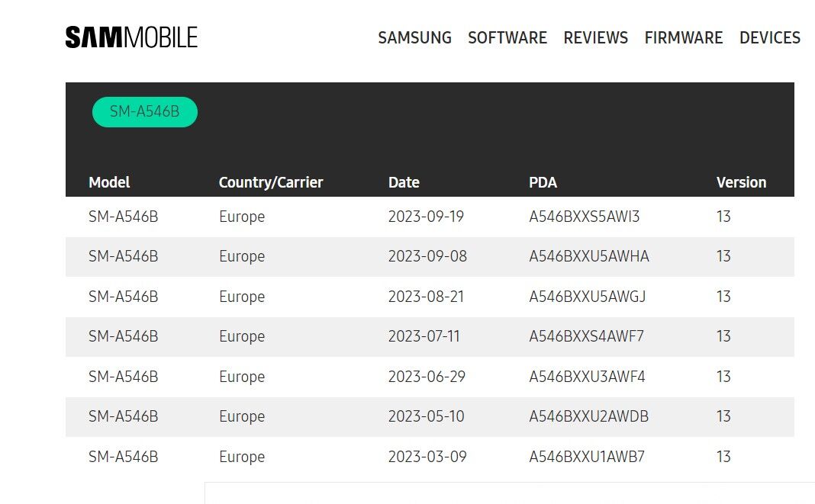815x504 pixels.
Task: Click version 13 in the 2023-05-10 row
Action: [x=723, y=416]
